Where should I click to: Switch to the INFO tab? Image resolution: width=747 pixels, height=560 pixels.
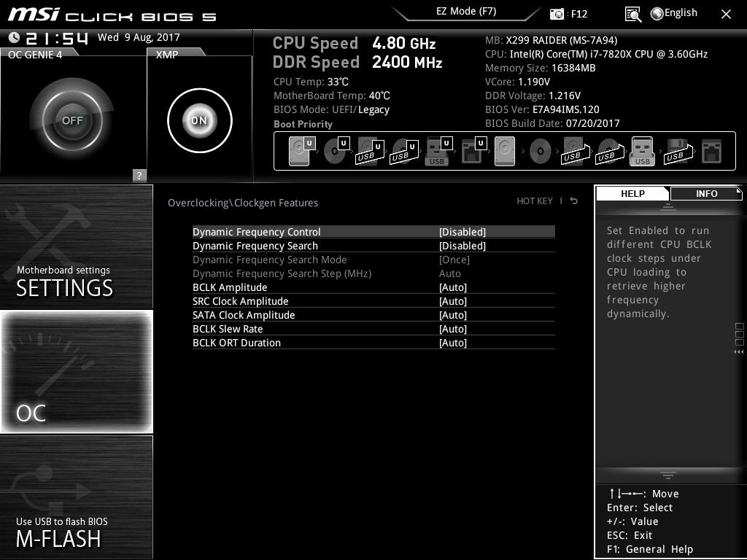click(x=706, y=193)
